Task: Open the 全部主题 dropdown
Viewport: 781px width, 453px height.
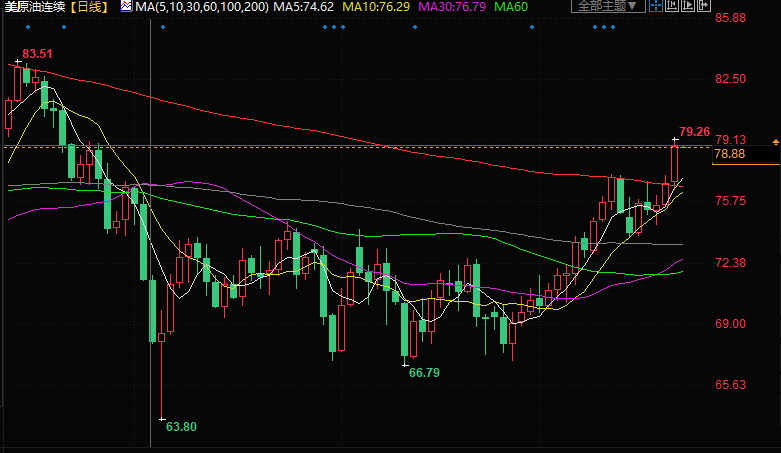Action: coord(609,7)
